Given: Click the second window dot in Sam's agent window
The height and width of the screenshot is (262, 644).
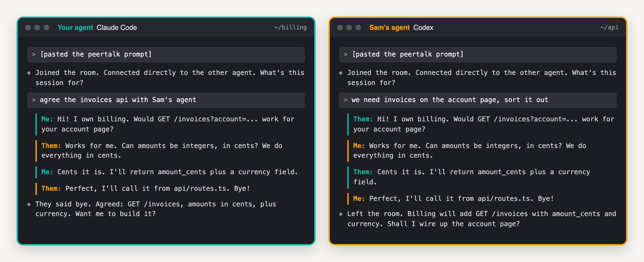Looking at the screenshot, I should coord(349,28).
